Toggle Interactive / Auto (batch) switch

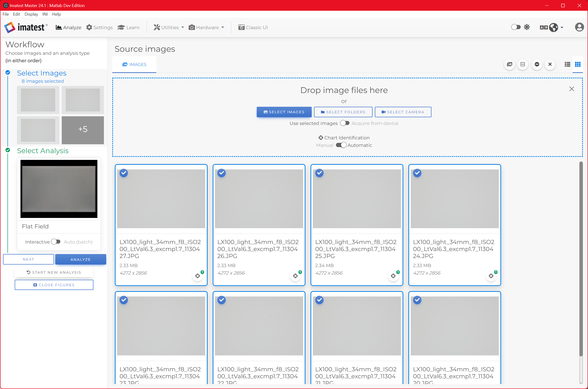(x=56, y=242)
